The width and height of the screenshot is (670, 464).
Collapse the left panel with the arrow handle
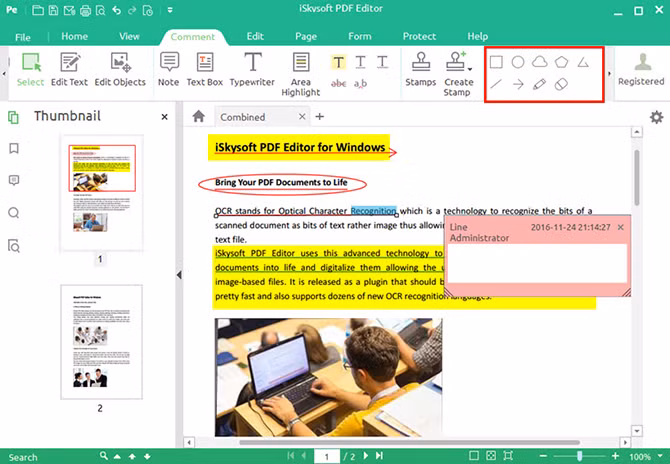pyautogui.click(x=178, y=275)
